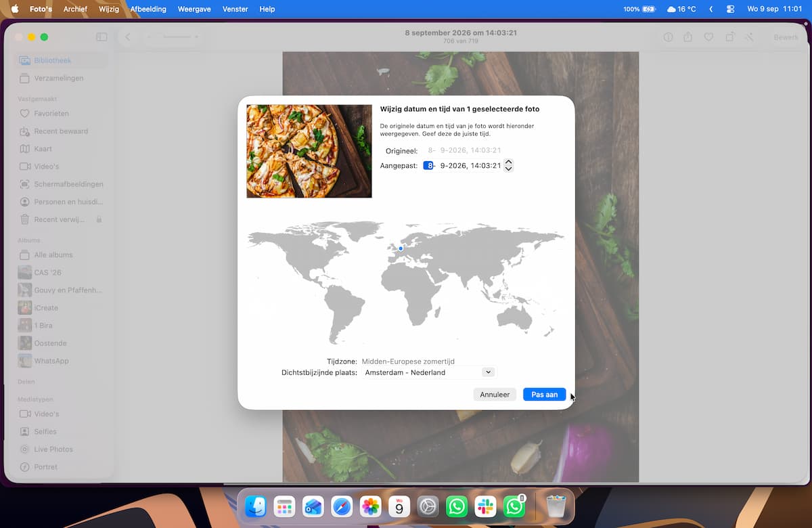The image size is (812, 528).
Task: Open the info panel from the toolbar
Action: tap(668, 37)
